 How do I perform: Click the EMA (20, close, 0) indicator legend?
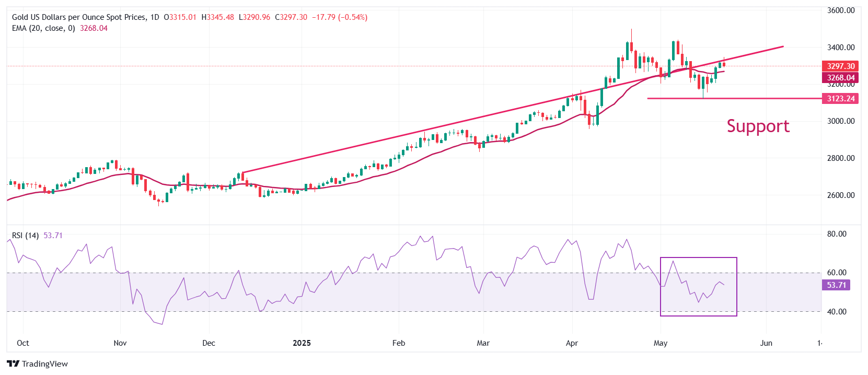click(43, 28)
